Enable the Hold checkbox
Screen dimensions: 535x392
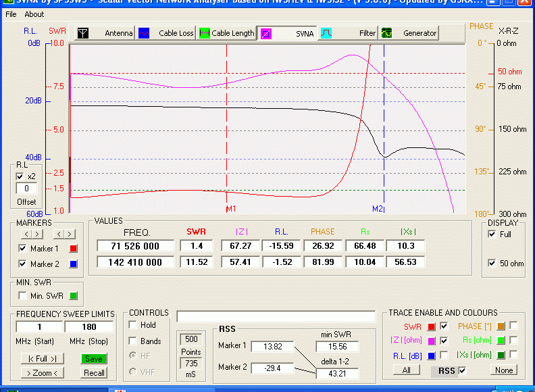(x=133, y=325)
